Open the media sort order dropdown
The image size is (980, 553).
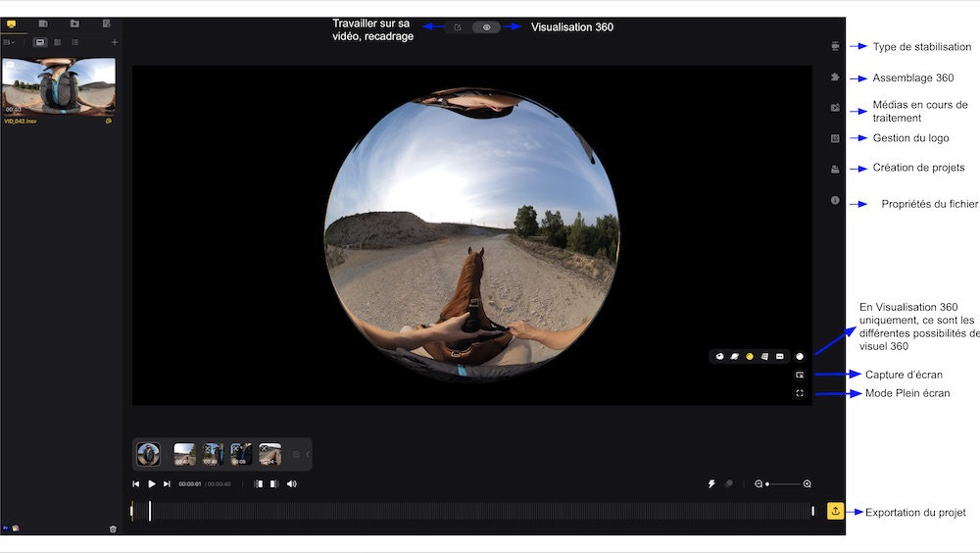coord(9,42)
